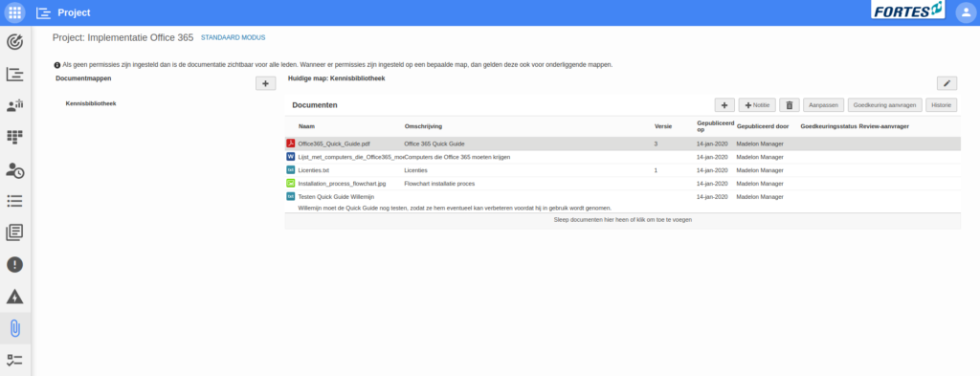Screen dimensions: 980x376
Task: Open the issues exclamation circle icon
Action: point(15,264)
